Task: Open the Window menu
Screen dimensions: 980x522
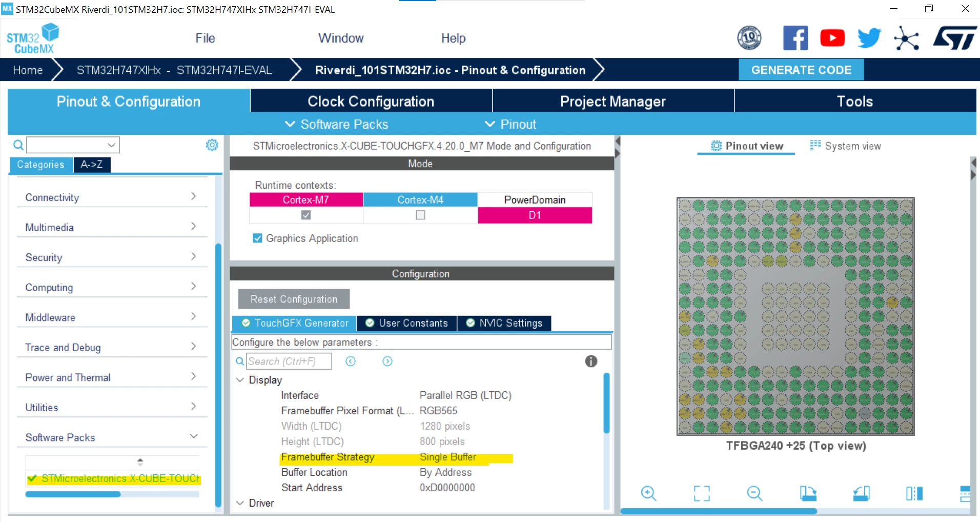Action: click(341, 38)
